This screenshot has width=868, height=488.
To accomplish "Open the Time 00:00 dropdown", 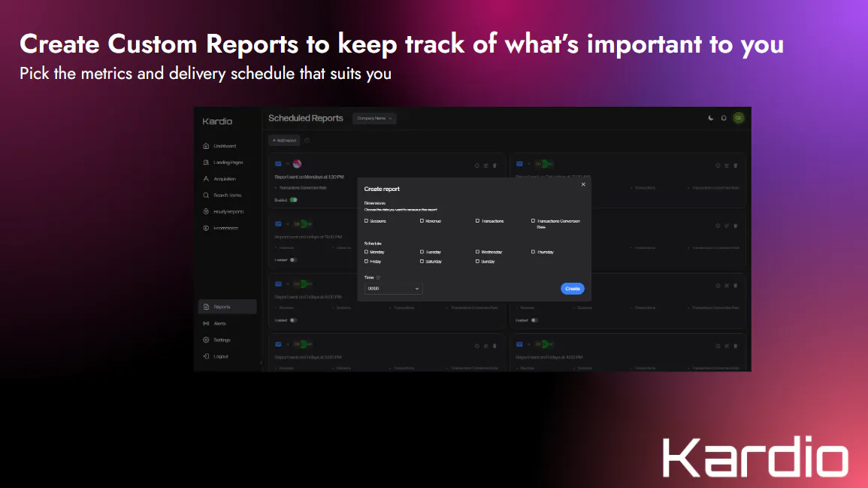I will (393, 289).
